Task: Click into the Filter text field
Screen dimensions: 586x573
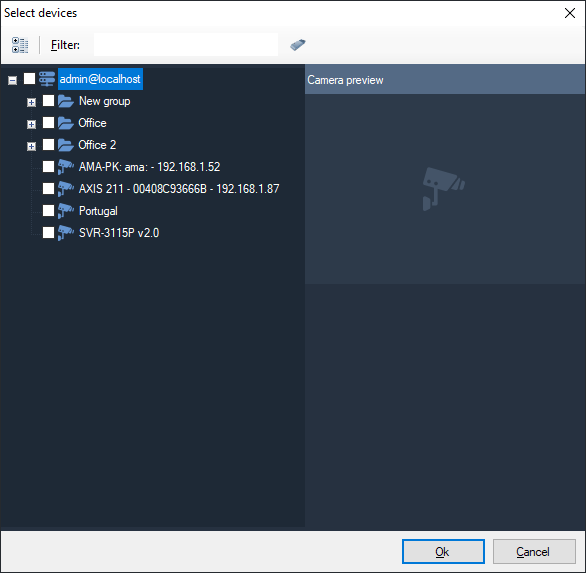Action: 186,44
